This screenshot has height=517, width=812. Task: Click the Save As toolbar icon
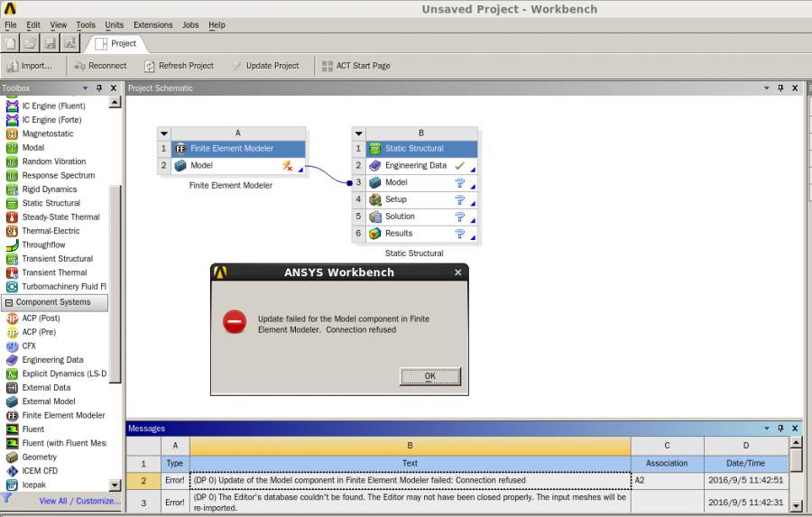[x=69, y=43]
